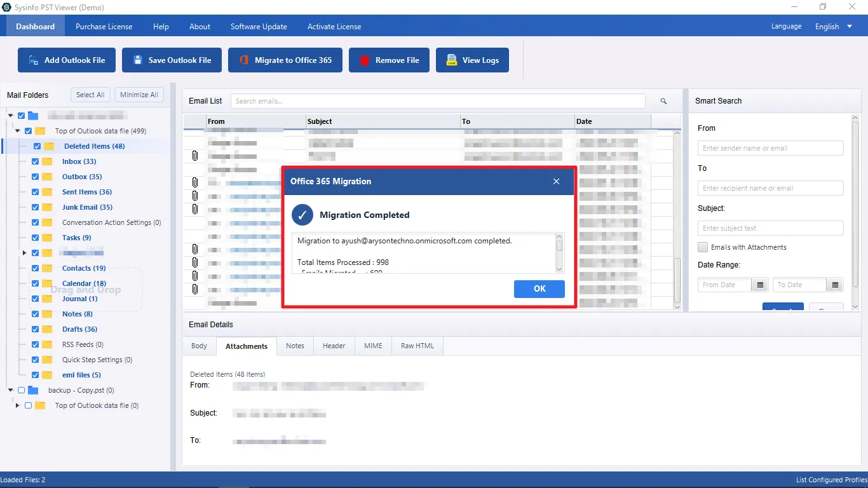Screen dimensions: 868x488
Task: Open the To Date calendar picker icon
Action: click(835, 285)
